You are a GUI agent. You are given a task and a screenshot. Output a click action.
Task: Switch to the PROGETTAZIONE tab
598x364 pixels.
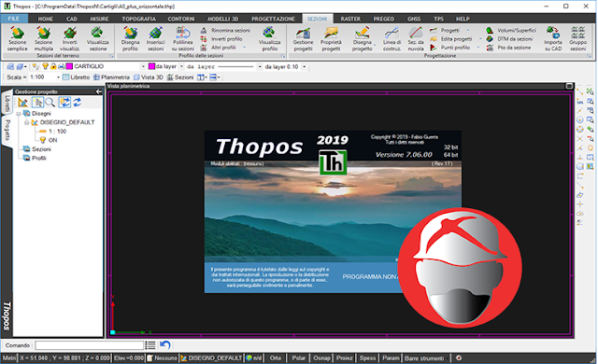click(x=273, y=19)
